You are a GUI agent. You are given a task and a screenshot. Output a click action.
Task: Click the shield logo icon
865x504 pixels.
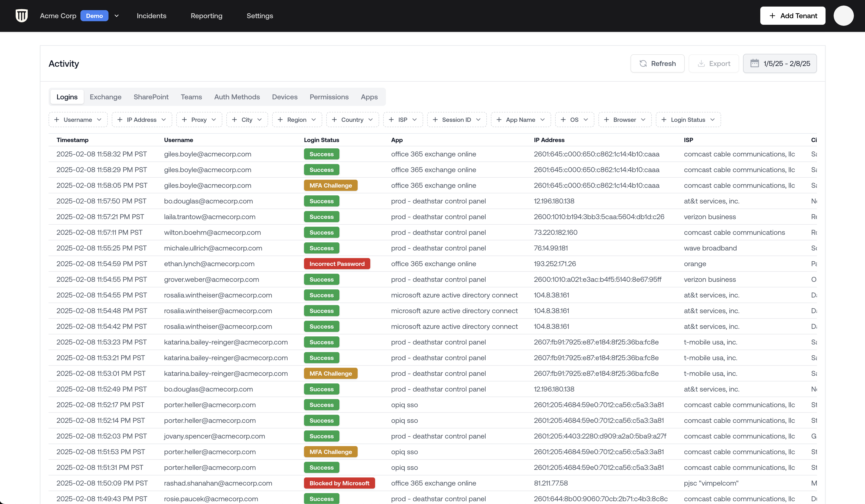pos(22,16)
